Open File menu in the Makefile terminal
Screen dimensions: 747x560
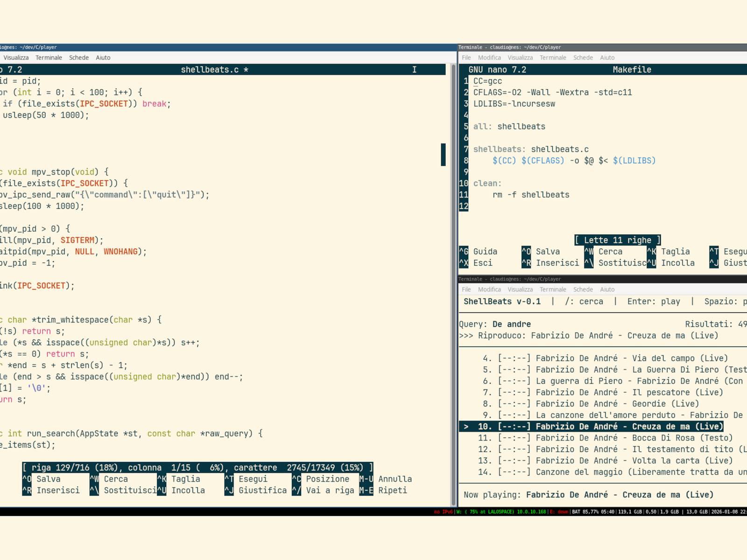click(x=466, y=57)
